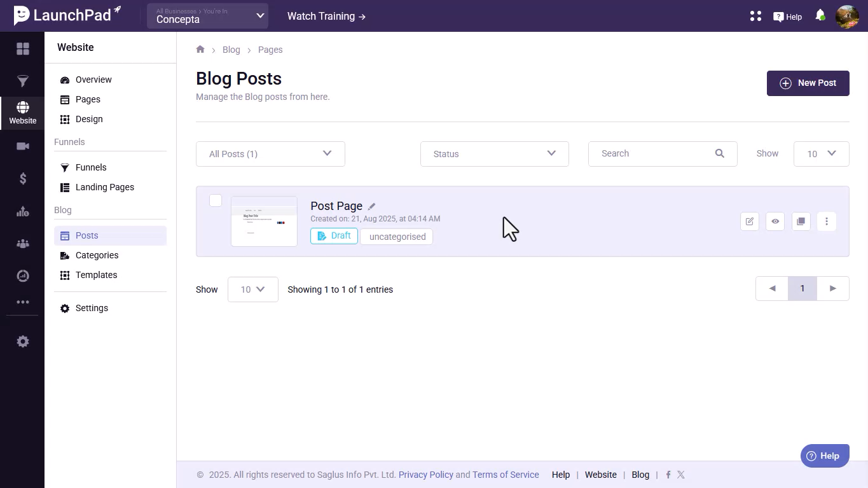Open Landing Pages in the sidebar
This screenshot has width=868, height=488.
tap(104, 187)
